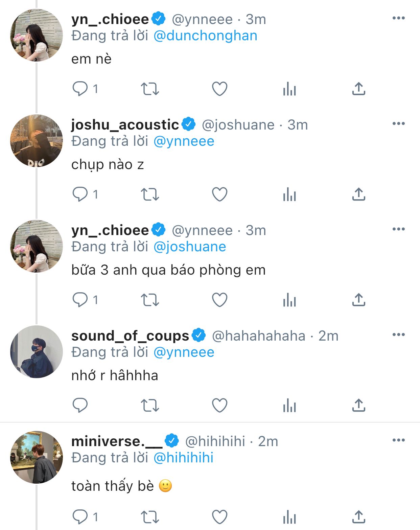Retweet the "bữa 3 anh qua báo phòng em" reply

[x=150, y=300]
